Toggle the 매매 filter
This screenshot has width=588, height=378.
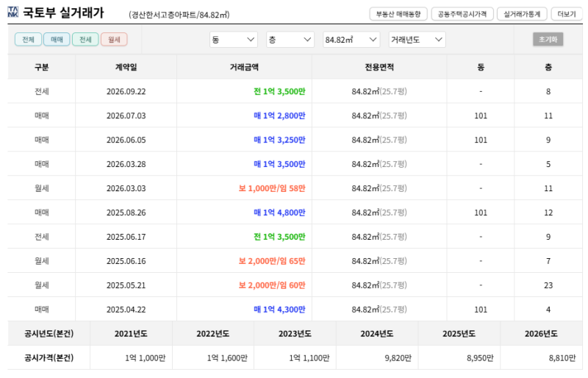pos(57,40)
